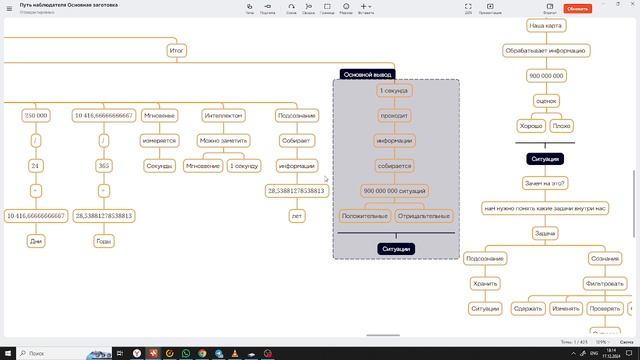Viewport: 640px width, 360px height.
Task: Select the 'Фильтровать' node
Action: pos(604,283)
